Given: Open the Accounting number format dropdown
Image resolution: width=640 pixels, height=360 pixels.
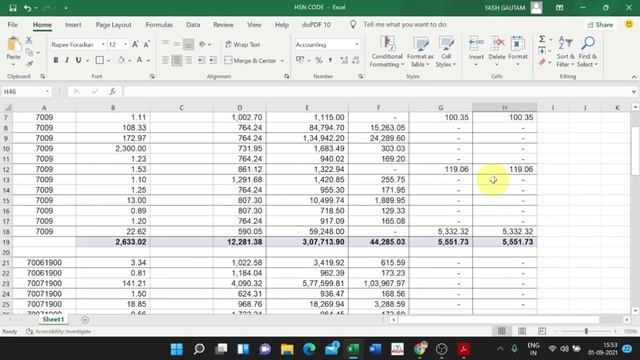Looking at the screenshot, I should tap(356, 44).
